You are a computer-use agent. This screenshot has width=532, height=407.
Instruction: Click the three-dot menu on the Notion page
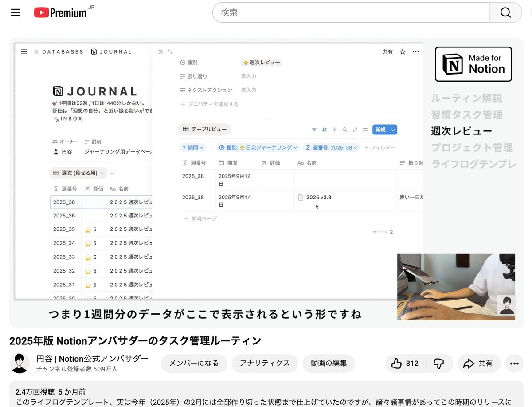pyautogui.click(x=415, y=51)
